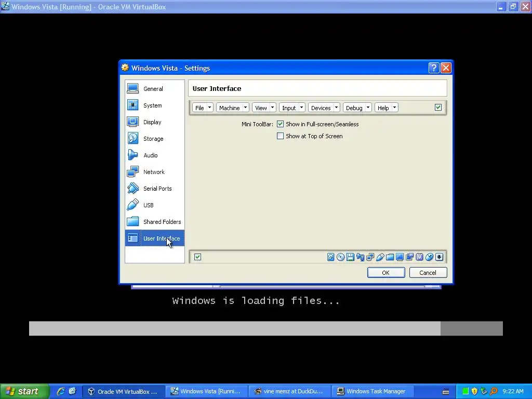532x399 pixels.
Task: Click the green square tray icon
Action: pos(465,391)
